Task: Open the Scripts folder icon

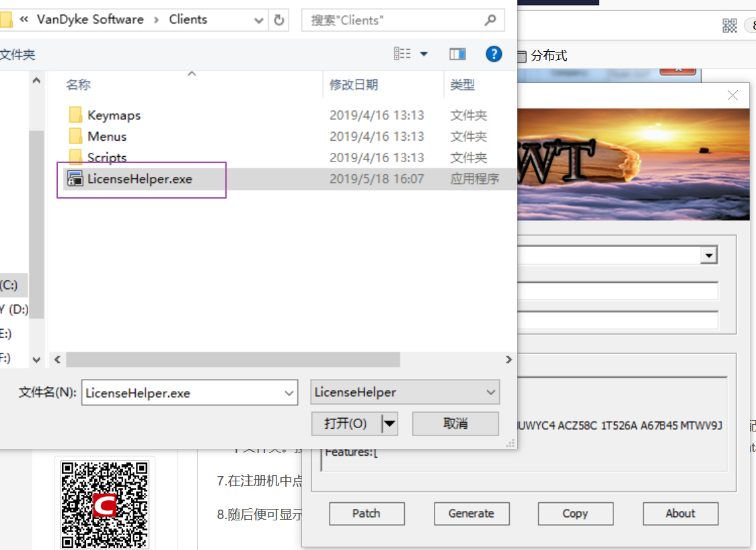Action: coord(75,158)
